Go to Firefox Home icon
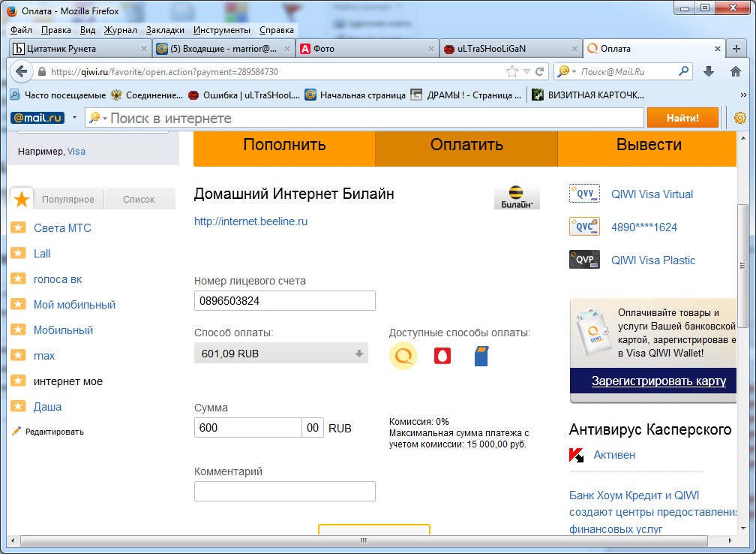The image size is (756, 554). pyautogui.click(x=735, y=72)
